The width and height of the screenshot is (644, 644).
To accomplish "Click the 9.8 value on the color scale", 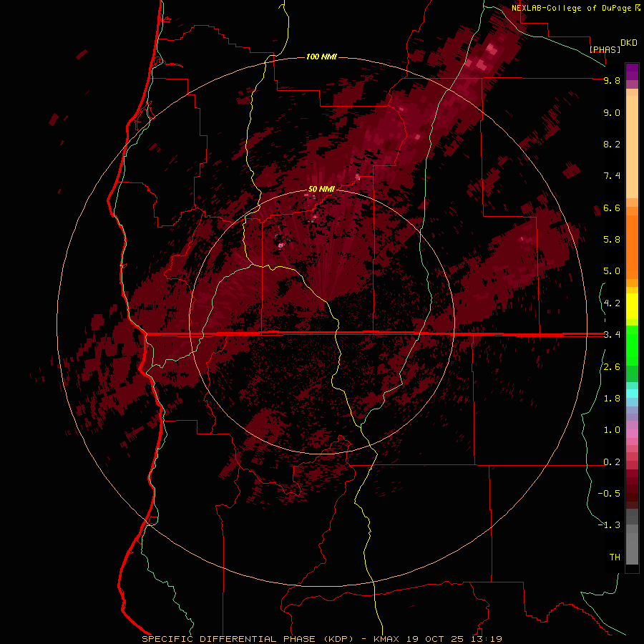I will click(612, 80).
